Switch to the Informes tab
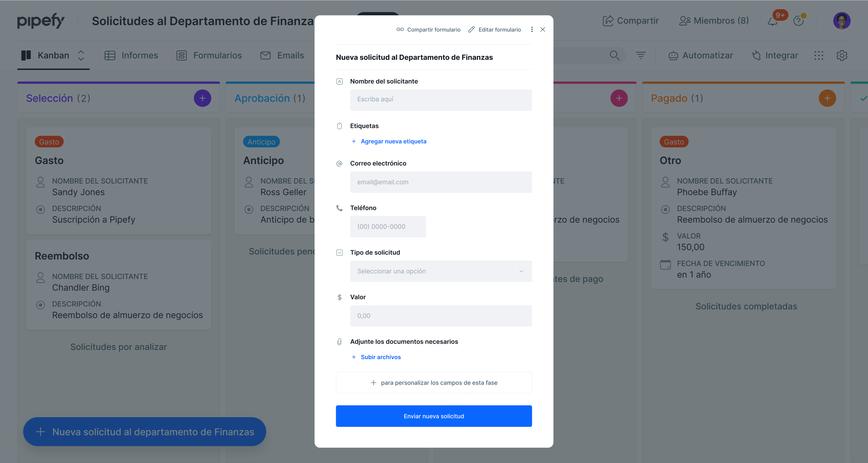 (x=131, y=55)
